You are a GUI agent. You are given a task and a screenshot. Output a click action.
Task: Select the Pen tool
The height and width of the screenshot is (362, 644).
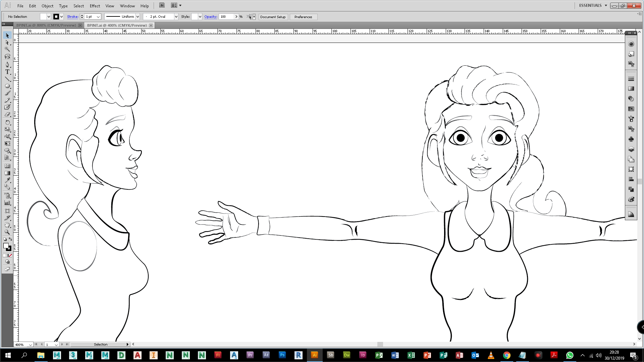click(7, 64)
